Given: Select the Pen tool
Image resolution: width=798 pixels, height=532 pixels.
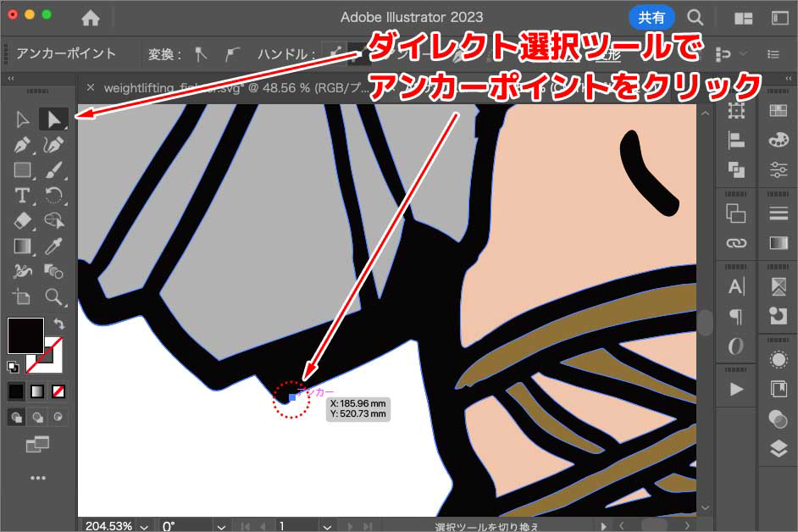Looking at the screenshot, I should pyautogui.click(x=23, y=145).
